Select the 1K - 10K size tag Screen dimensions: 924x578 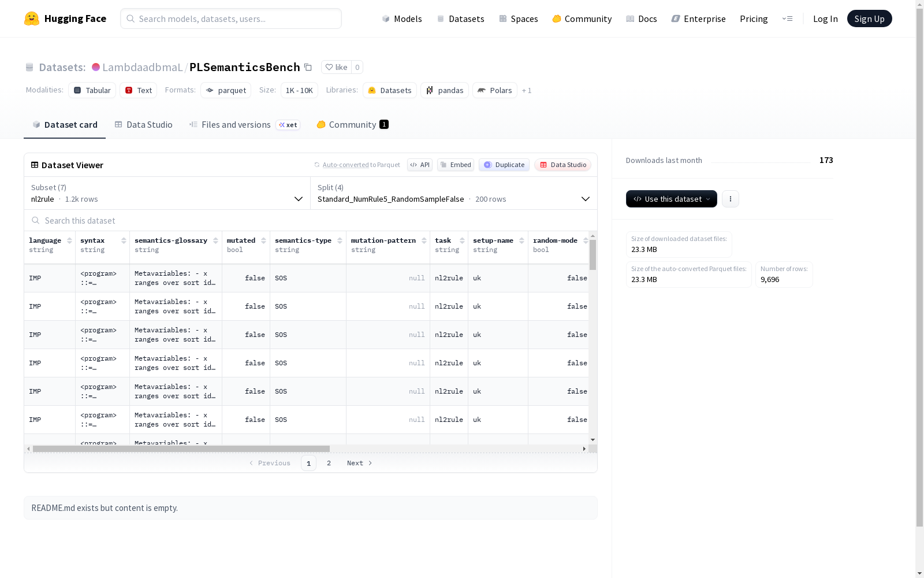pyautogui.click(x=299, y=90)
